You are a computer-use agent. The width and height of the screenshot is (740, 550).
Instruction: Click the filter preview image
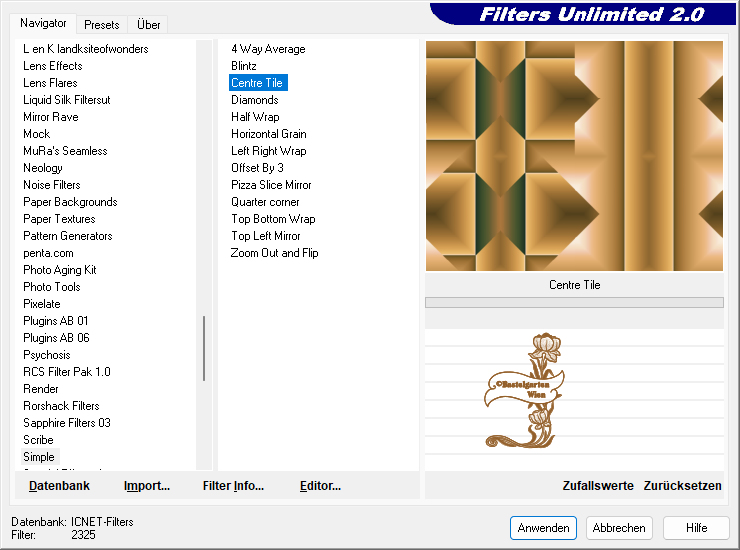pos(574,156)
